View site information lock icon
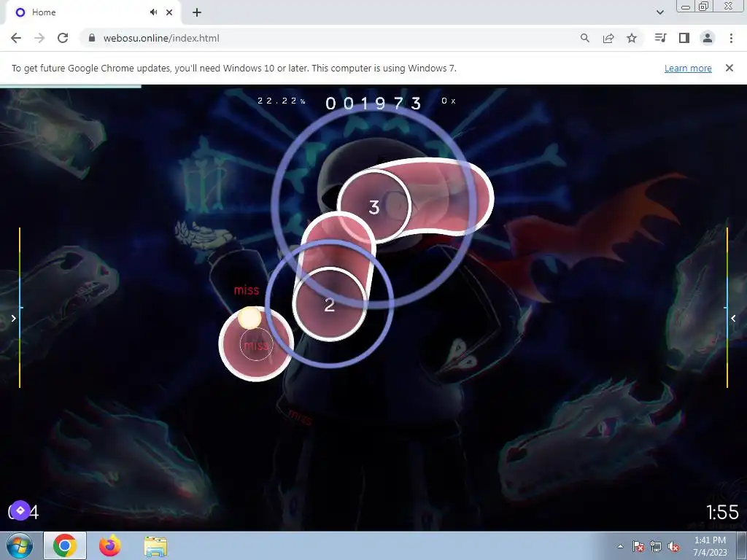747x560 pixels. click(92, 38)
